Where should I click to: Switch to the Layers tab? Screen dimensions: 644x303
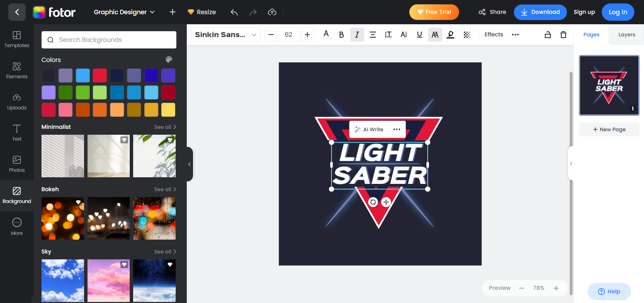[626, 35]
